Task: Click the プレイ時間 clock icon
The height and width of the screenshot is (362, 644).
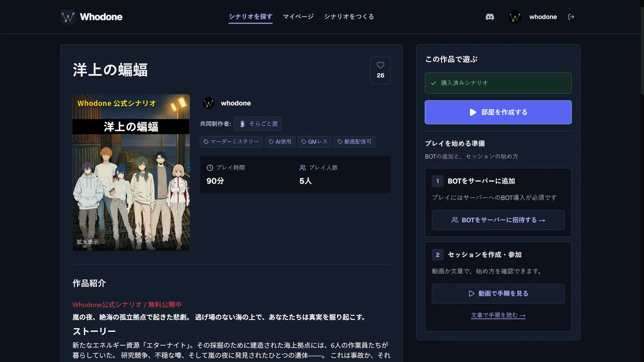Action: point(210,168)
